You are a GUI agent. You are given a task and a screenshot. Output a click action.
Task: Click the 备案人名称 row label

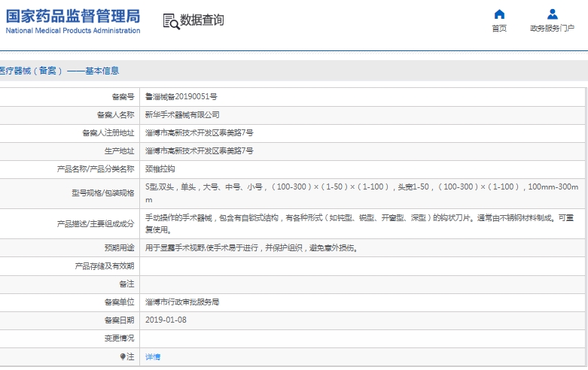coord(115,115)
